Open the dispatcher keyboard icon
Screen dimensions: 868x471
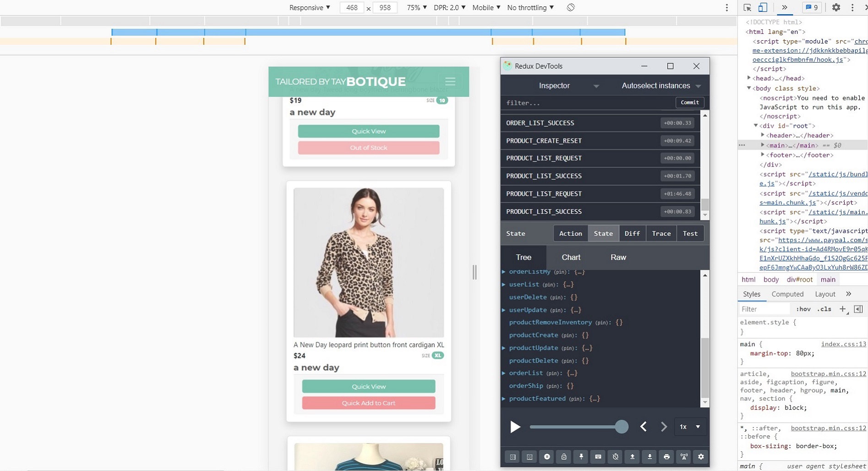click(x=598, y=457)
